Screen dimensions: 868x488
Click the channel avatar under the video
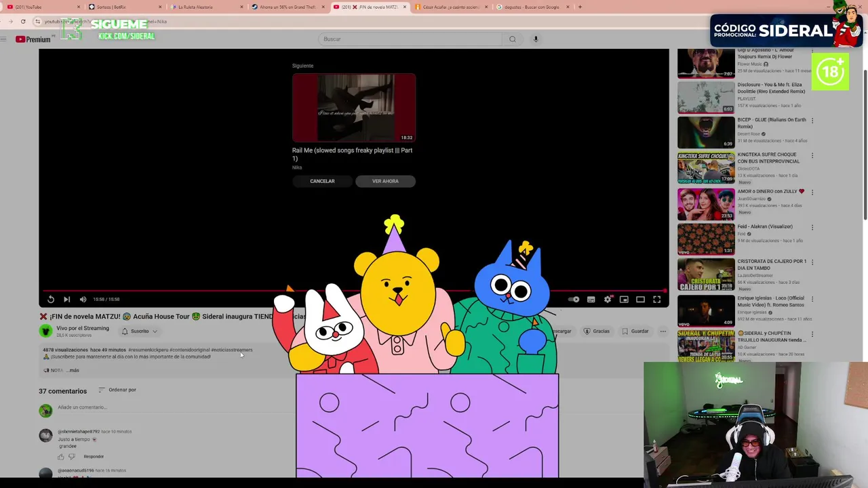(45, 331)
